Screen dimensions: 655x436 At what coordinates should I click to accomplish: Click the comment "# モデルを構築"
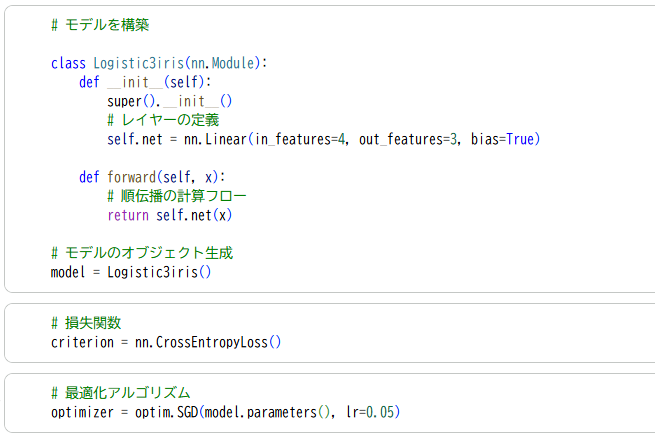(100, 25)
